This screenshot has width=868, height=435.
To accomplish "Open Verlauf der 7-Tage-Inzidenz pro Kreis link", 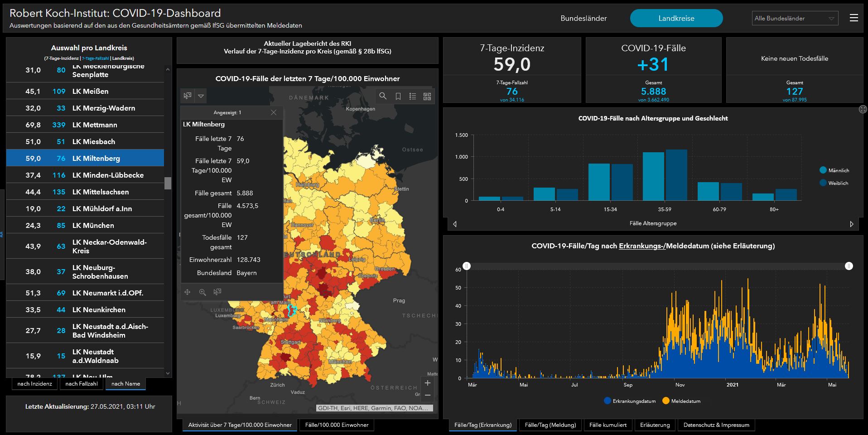I will coord(308,51).
